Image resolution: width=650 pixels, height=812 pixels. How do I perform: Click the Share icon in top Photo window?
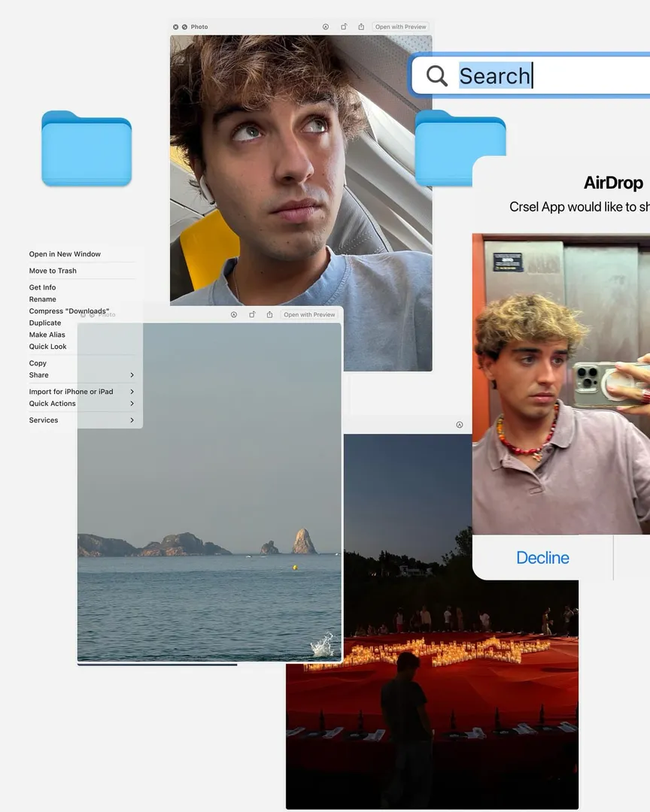click(361, 26)
